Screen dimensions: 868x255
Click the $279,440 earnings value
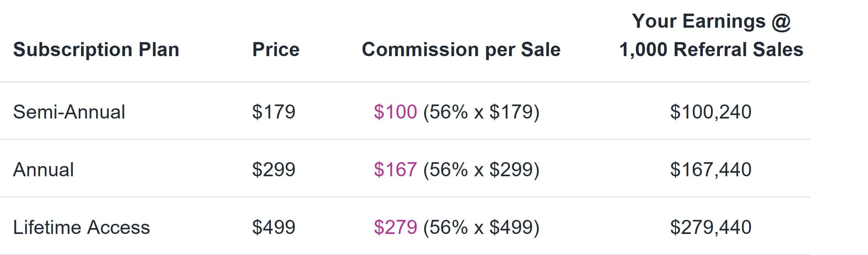coord(711,227)
